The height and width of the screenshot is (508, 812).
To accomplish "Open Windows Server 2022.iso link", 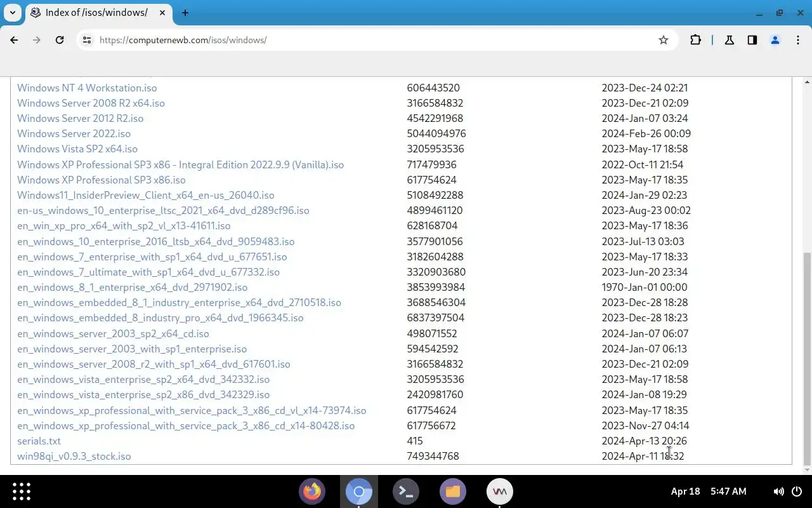I will [x=74, y=133].
